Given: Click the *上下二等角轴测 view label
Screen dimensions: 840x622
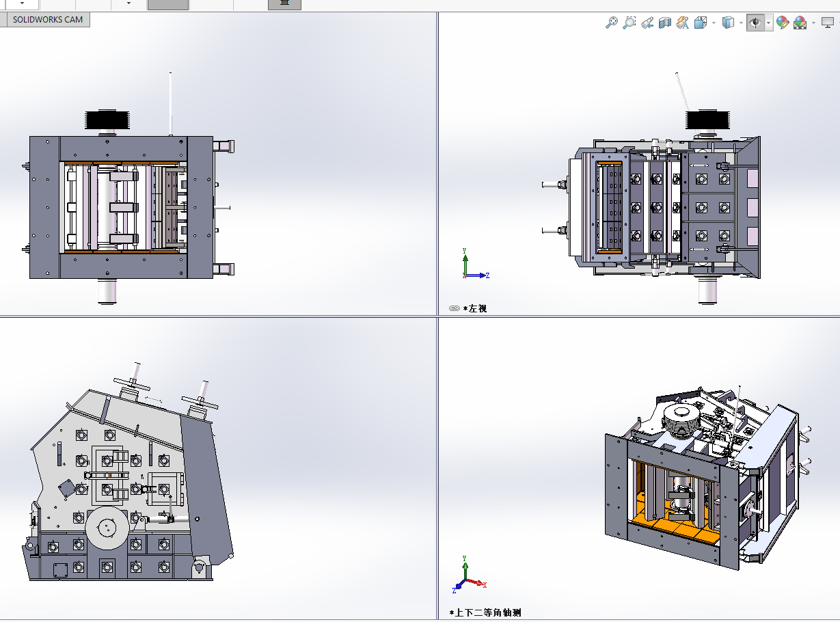Looking at the screenshot, I should (485, 612).
